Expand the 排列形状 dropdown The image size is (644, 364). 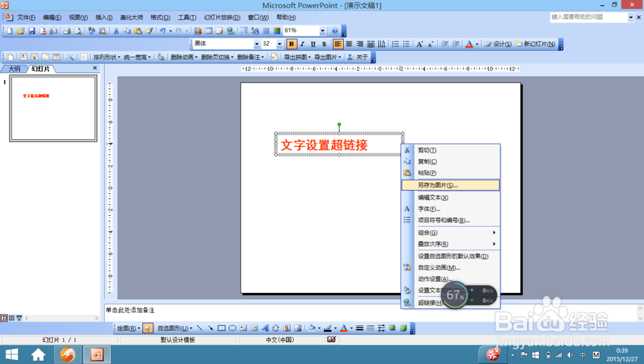pos(107,57)
